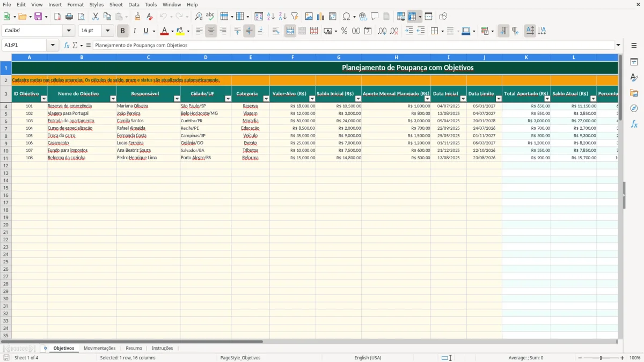The width and height of the screenshot is (644, 362).
Task: Open the Function Wizard fx icon
Action: coord(67,45)
